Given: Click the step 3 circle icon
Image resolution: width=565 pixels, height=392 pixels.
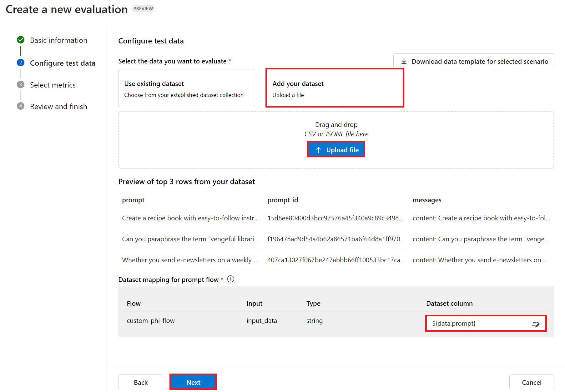Looking at the screenshot, I should (x=21, y=85).
